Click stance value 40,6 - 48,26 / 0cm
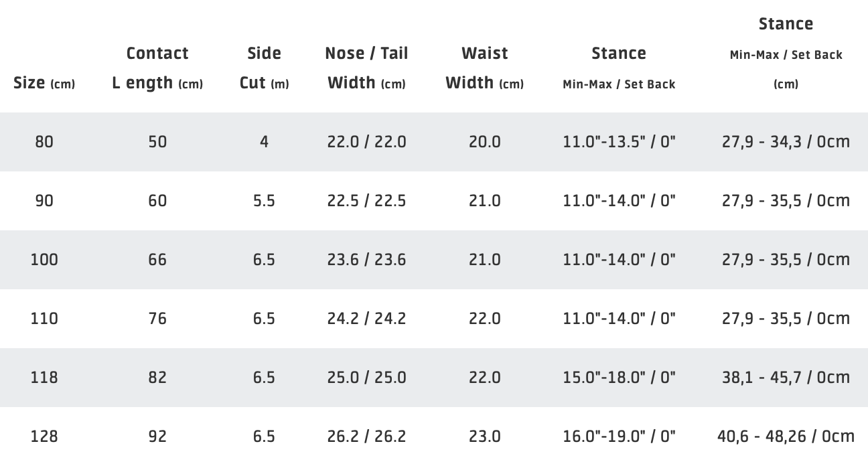 786,437
